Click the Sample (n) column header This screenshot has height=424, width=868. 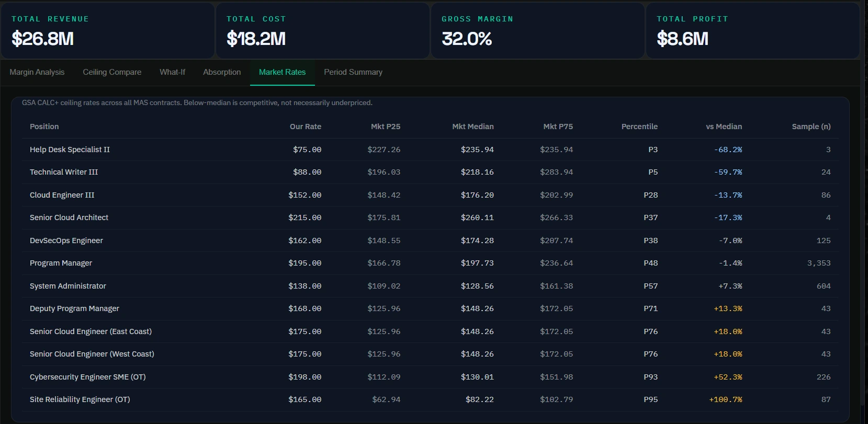coord(811,127)
